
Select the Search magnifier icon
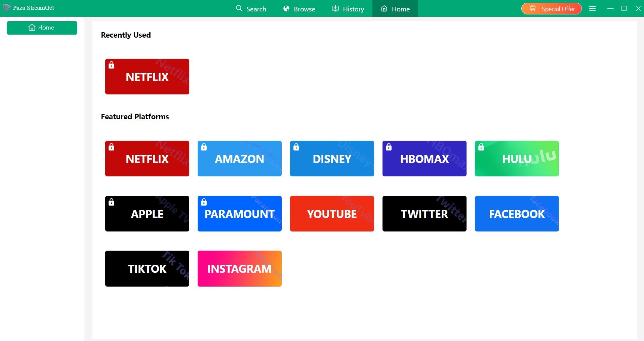[239, 8]
